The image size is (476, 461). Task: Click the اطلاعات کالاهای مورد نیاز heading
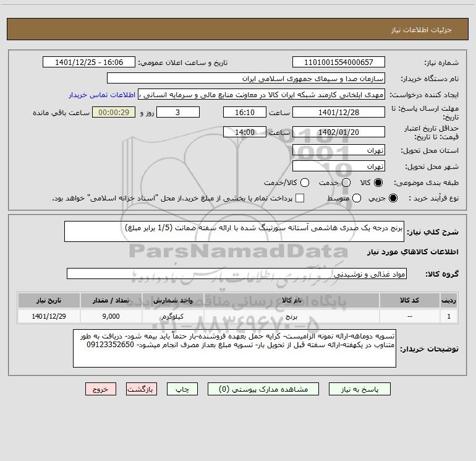[412, 252]
